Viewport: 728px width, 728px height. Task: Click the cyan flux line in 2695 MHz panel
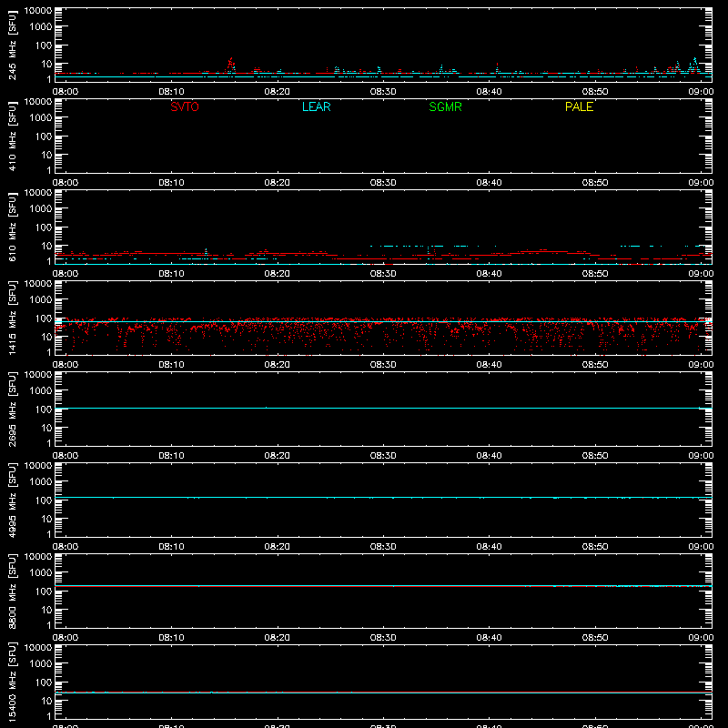point(383,408)
